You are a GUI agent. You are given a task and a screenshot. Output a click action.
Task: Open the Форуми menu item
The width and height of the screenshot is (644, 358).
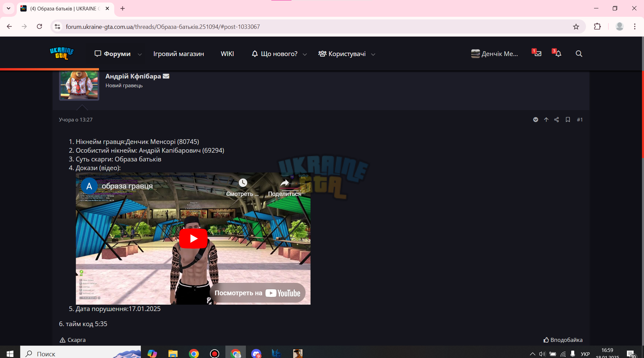pyautogui.click(x=112, y=54)
